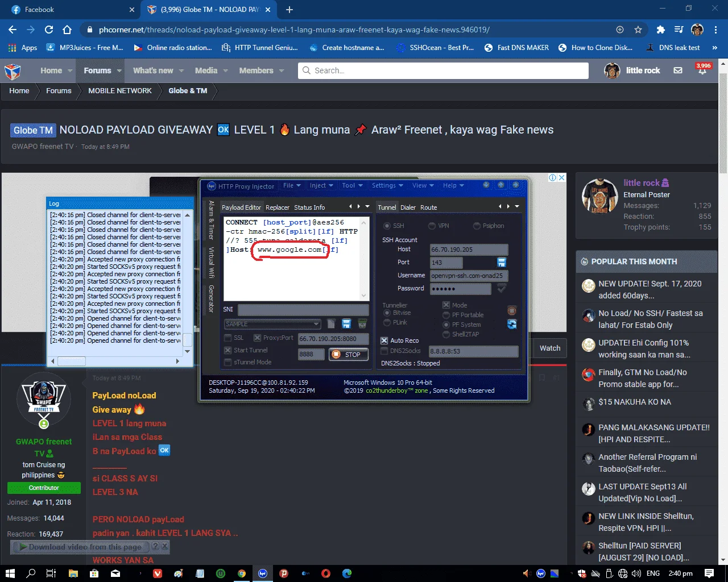This screenshot has height=582, width=728.
Task: Open the Apps bookmarks shortcut
Action: 23,48
